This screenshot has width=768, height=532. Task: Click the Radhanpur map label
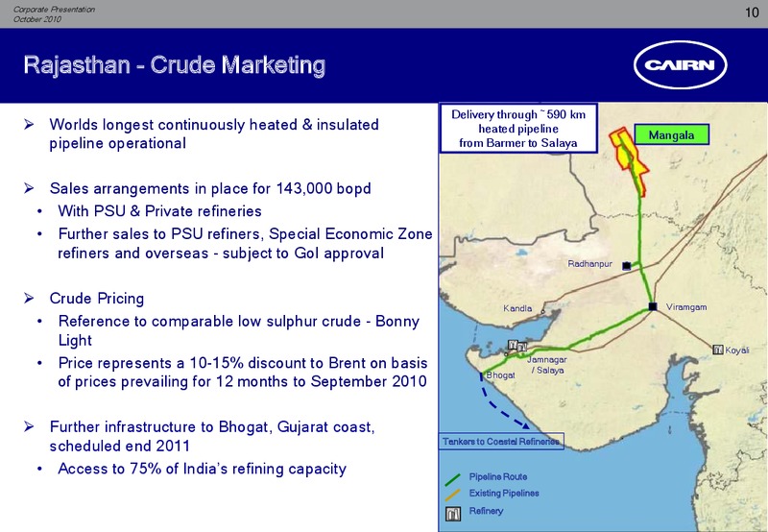click(x=589, y=263)
